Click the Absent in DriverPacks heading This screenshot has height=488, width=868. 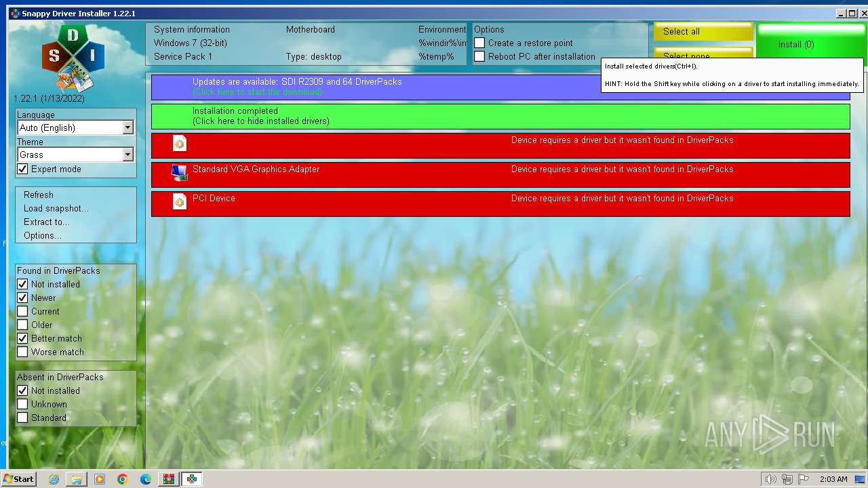point(60,377)
